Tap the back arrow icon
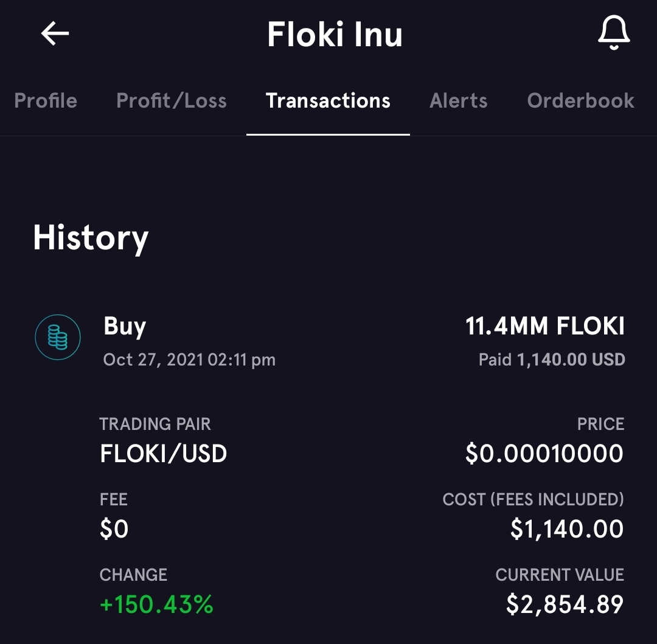The height and width of the screenshot is (644, 657). click(x=55, y=33)
